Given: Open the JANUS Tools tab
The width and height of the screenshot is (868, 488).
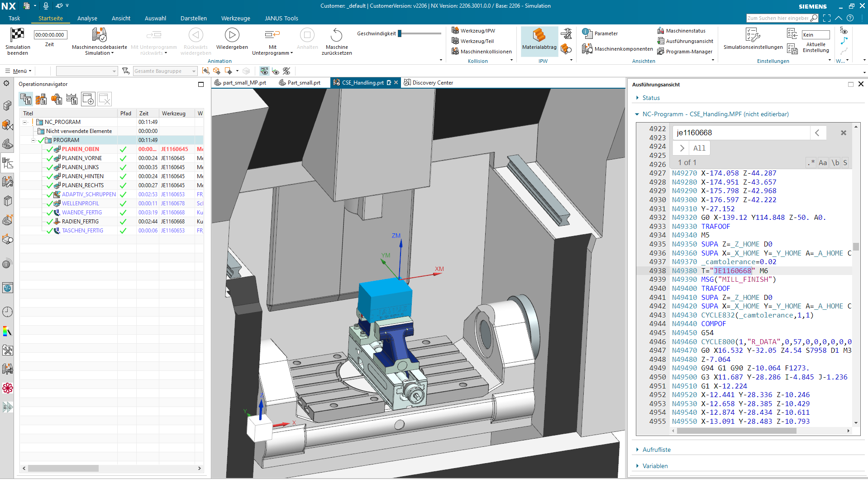Looking at the screenshot, I should [x=281, y=19].
